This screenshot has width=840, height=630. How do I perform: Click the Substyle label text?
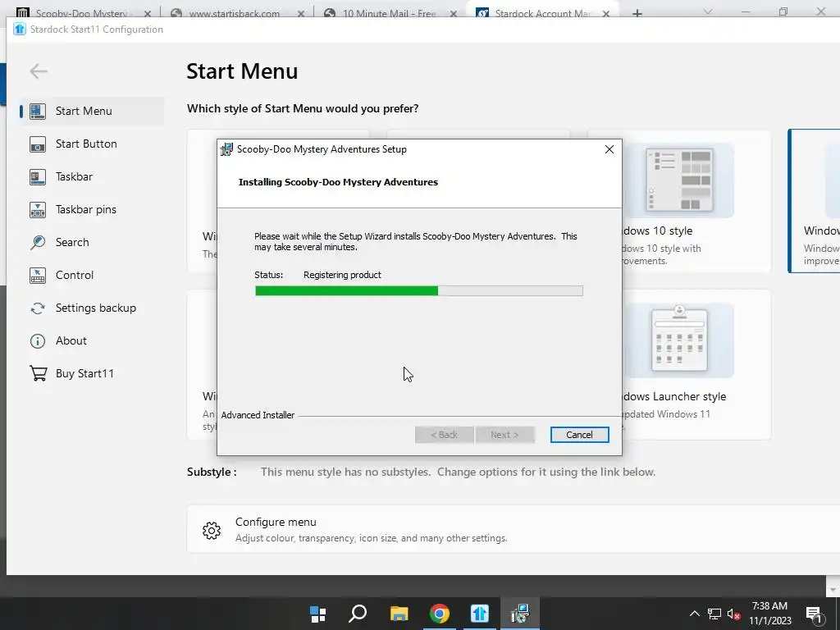point(212,472)
